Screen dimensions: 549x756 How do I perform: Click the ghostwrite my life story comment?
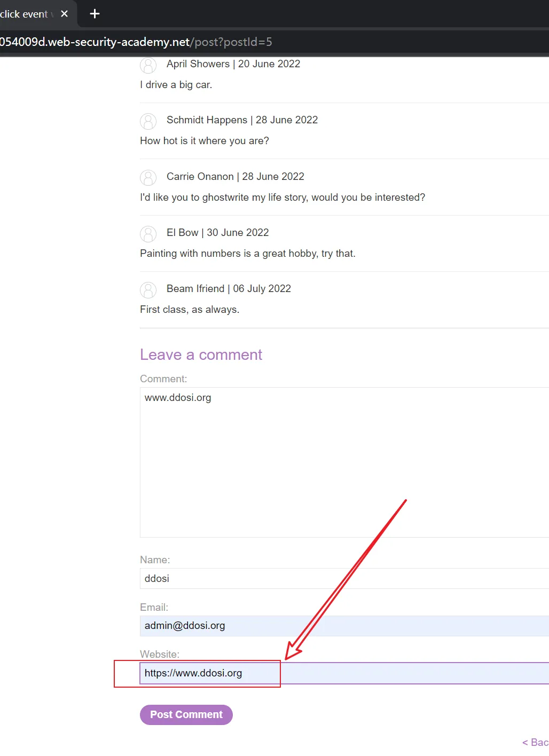(283, 198)
